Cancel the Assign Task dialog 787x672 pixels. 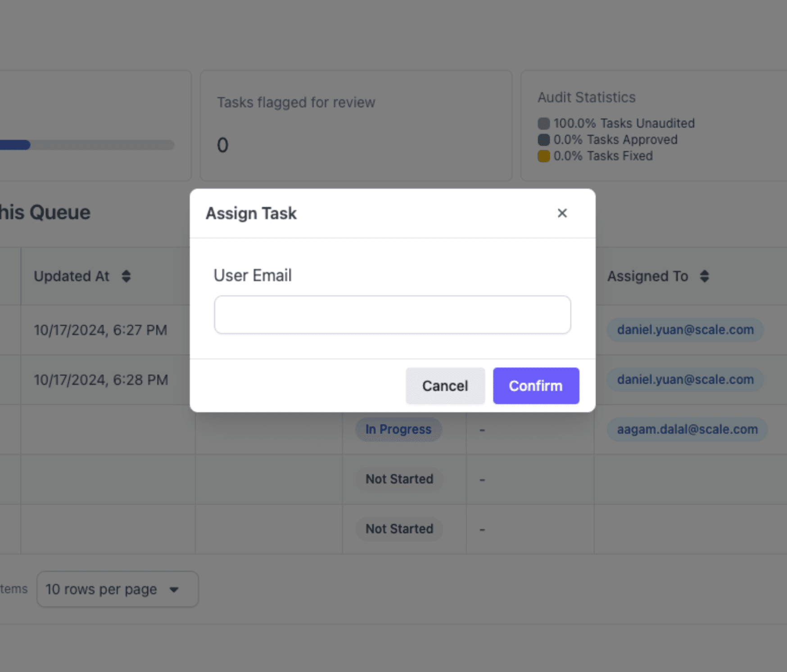click(x=445, y=386)
